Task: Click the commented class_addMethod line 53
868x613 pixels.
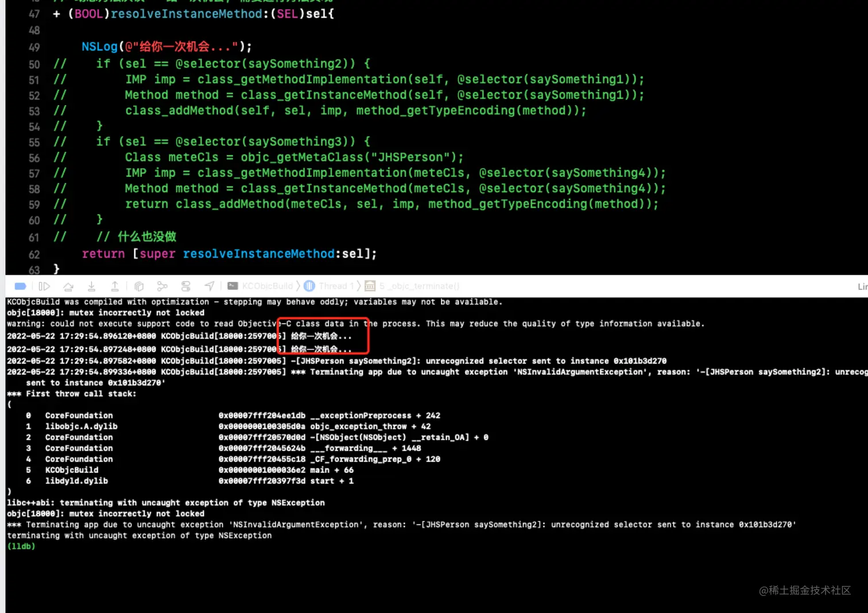Action: [x=356, y=110]
